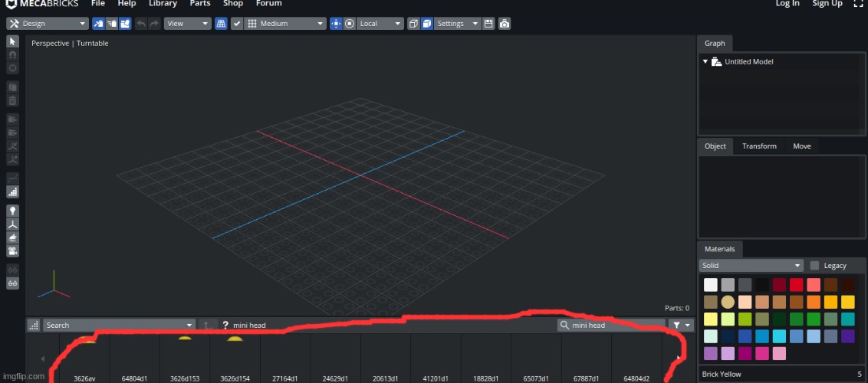Image resolution: width=868 pixels, height=383 pixels.
Task: Open the Medium grid size dropdown
Action: (x=286, y=24)
